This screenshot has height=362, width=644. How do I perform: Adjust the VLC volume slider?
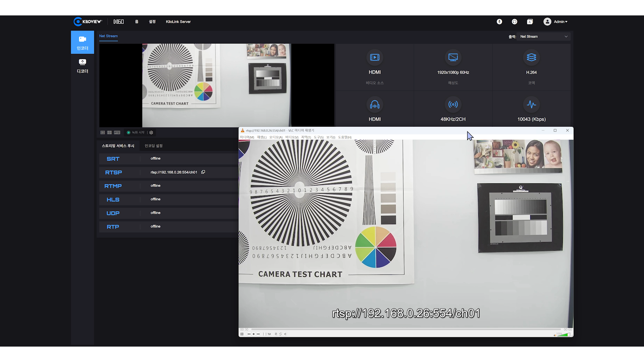coord(563,335)
